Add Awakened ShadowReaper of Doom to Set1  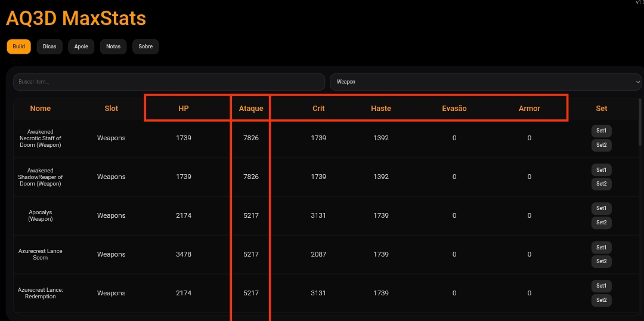tap(601, 169)
